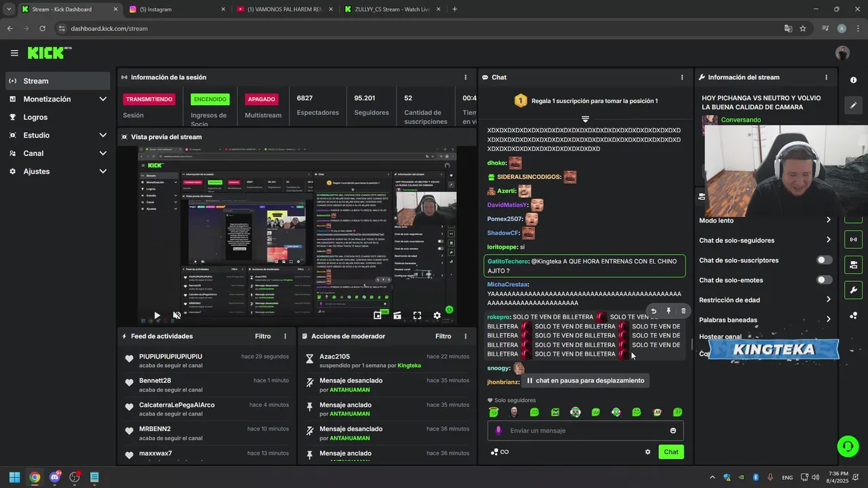Bookmark this page with star icon
The width and height of the screenshot is (868, 488).
coord(803,28)
